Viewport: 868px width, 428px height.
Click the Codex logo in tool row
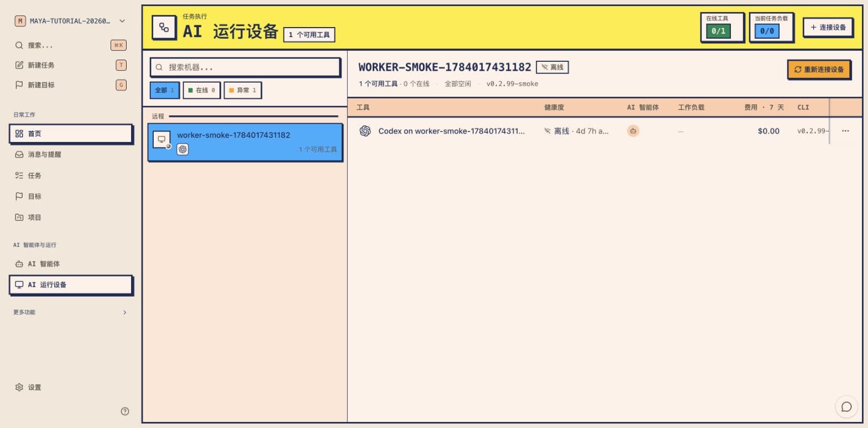[365, 131]
